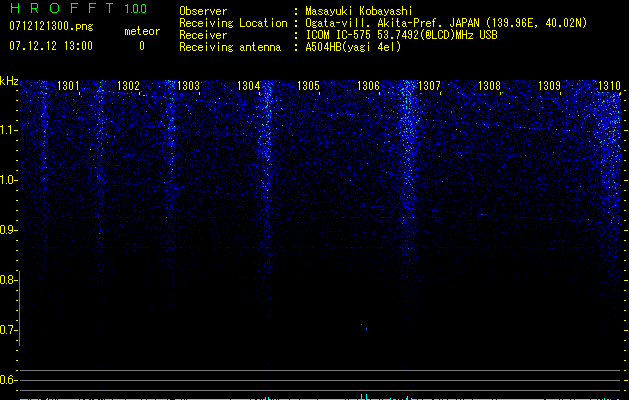Click the meteor count value 0
629x400 pixels.
[142, 46]
